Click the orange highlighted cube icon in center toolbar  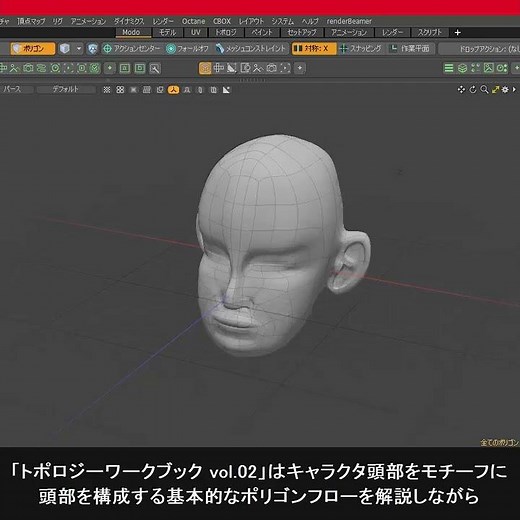[205, 68]
